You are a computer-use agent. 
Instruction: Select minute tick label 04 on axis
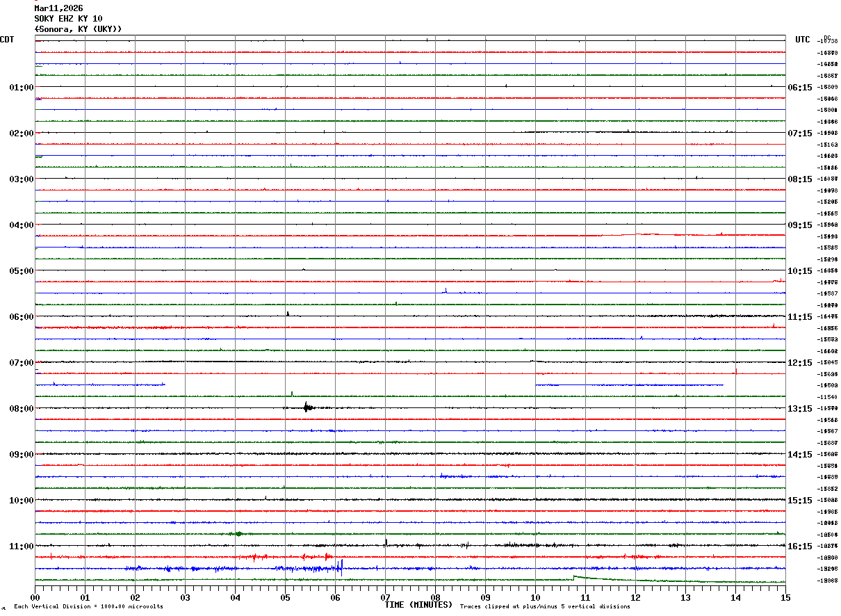[235, 597]
